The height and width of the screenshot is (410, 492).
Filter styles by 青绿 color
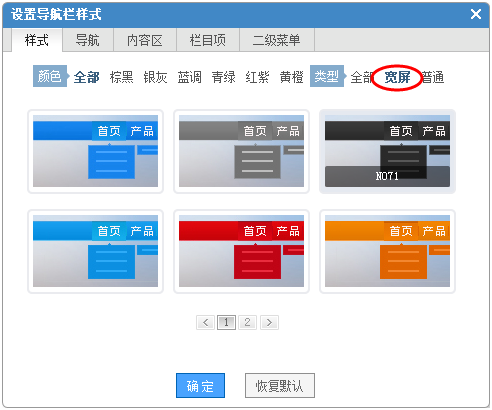coord(224,77)
